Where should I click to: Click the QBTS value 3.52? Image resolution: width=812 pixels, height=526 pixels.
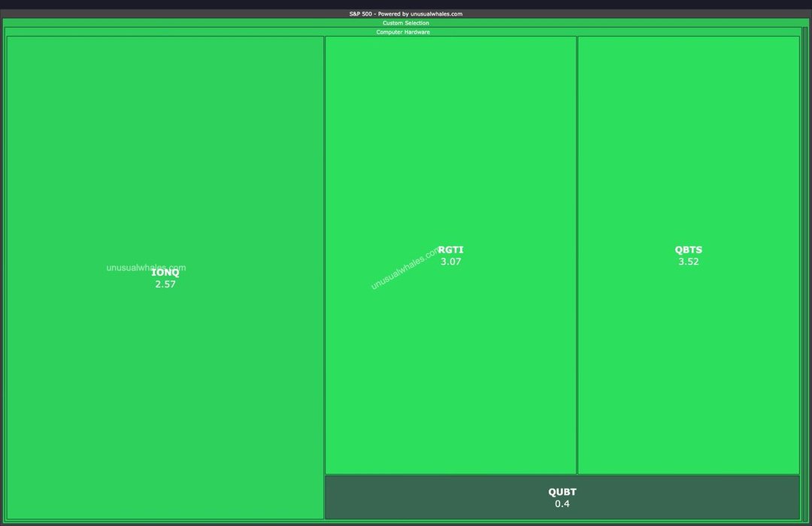click(688, 261)
